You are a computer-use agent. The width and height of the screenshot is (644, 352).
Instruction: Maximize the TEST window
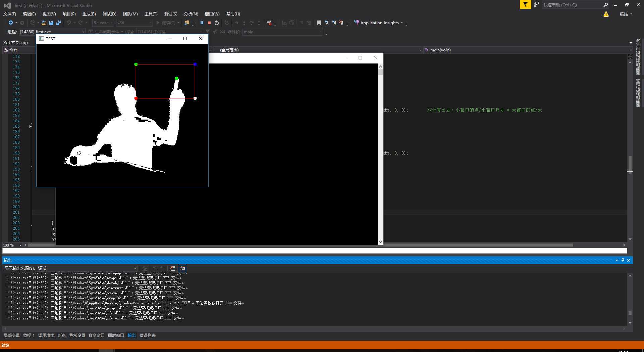(x=185, y=39)
